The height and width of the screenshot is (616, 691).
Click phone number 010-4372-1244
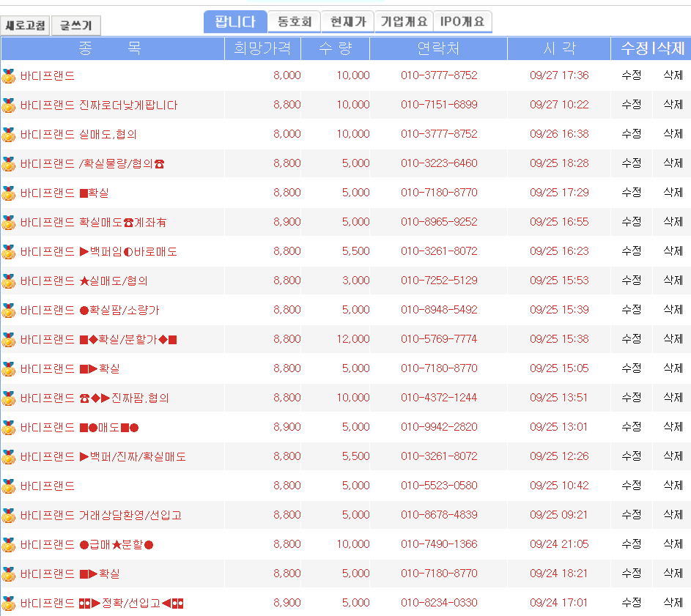pyautogui.click(x=439, y=398)
